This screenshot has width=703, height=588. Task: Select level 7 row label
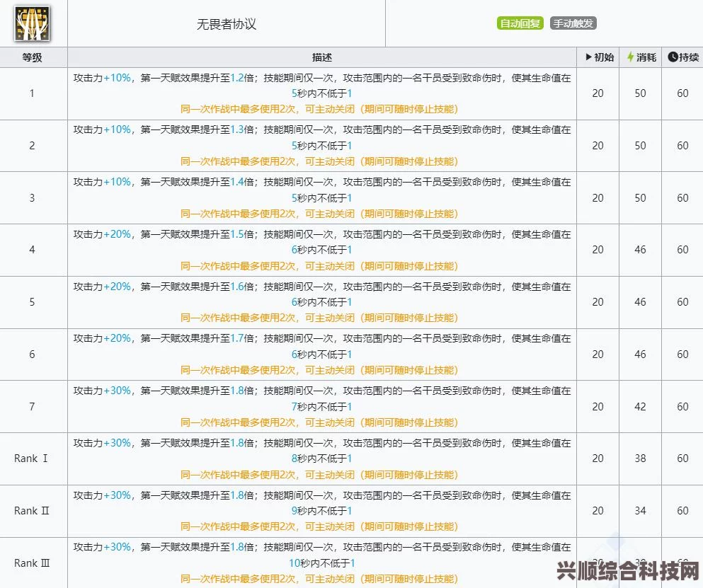[32, 406]
